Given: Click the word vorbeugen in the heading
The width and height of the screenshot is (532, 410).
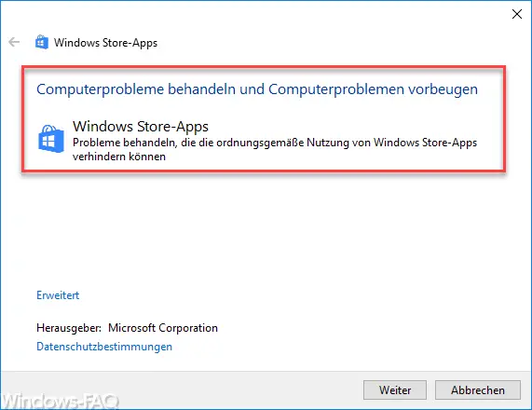Looking at the screenshot, I should click(x=443, y=89).
